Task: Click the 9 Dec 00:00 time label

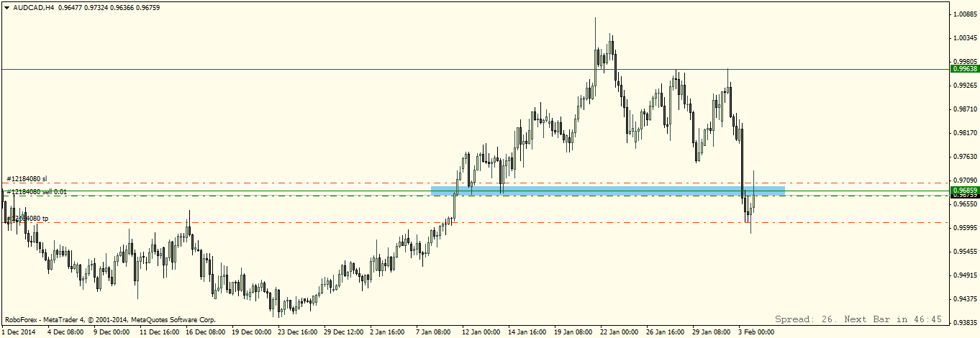Action: click(112, 332)
